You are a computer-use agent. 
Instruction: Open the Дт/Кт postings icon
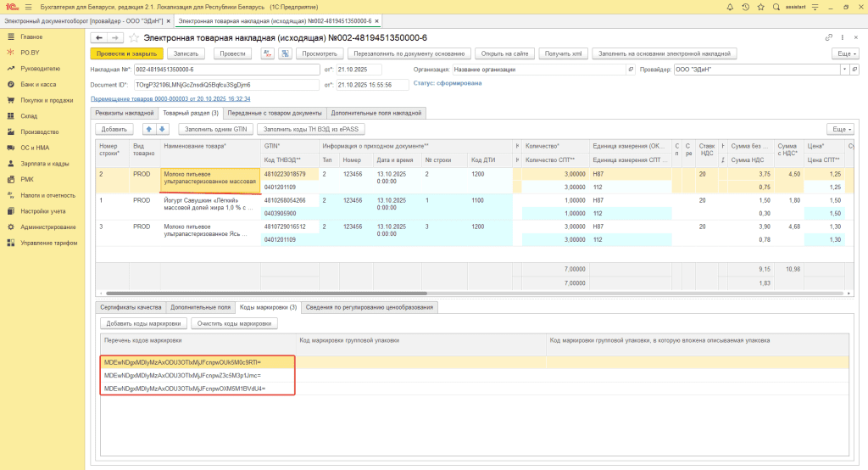[x=267, y=53]
